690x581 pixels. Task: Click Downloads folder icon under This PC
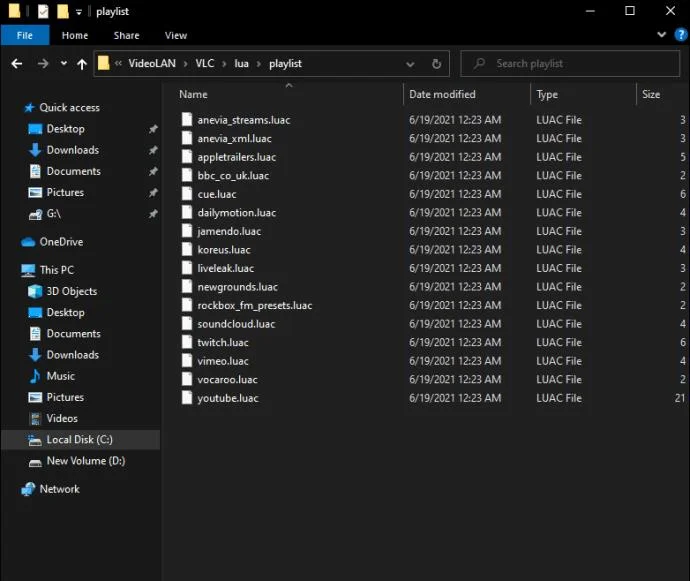(x=35, y=355)
